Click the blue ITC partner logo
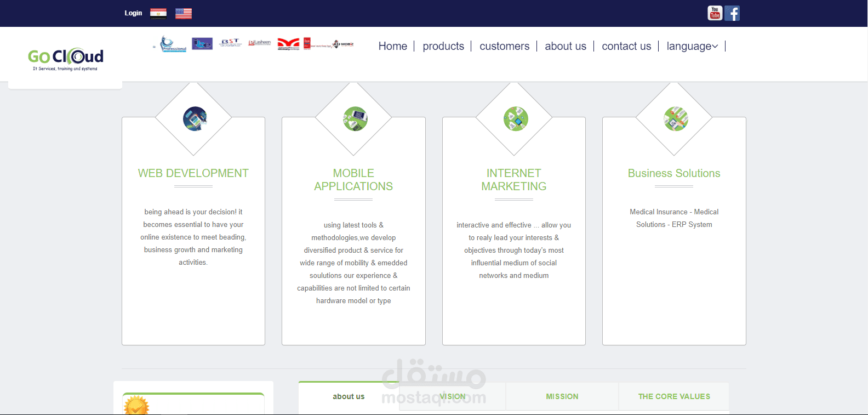The image size is (868, 415). [202, 43]
